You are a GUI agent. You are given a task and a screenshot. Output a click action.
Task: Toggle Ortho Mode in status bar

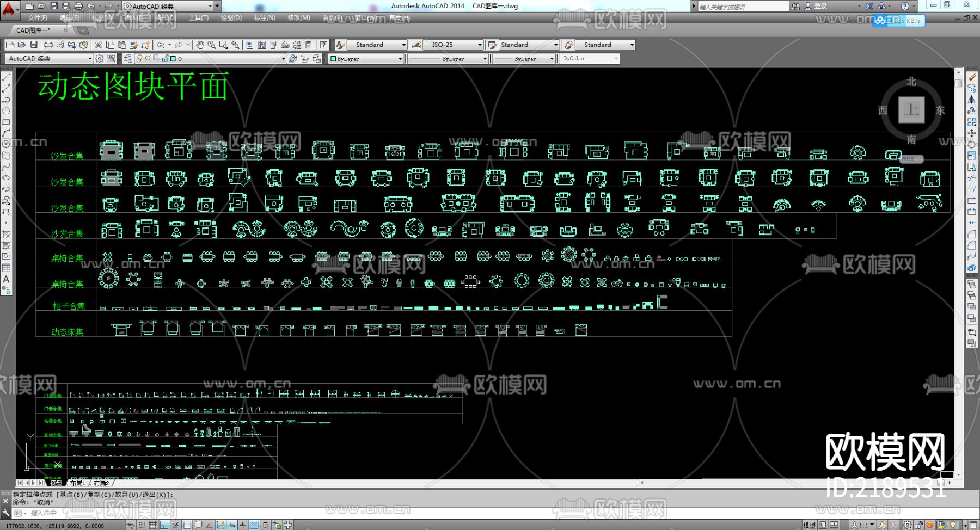(x=164, y=525)
